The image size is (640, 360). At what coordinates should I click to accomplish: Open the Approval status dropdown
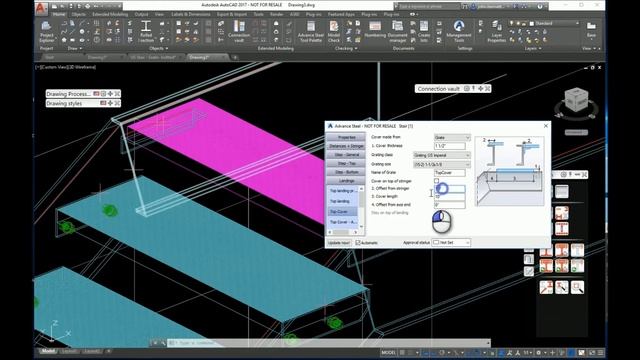pyautogui.click(x=451, y=242)
